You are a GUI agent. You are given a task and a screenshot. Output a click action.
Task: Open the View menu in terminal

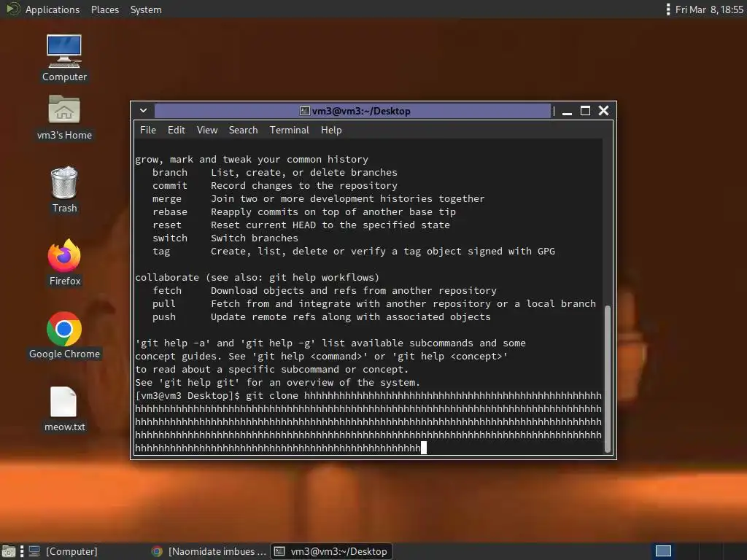[x=207, y=130]
